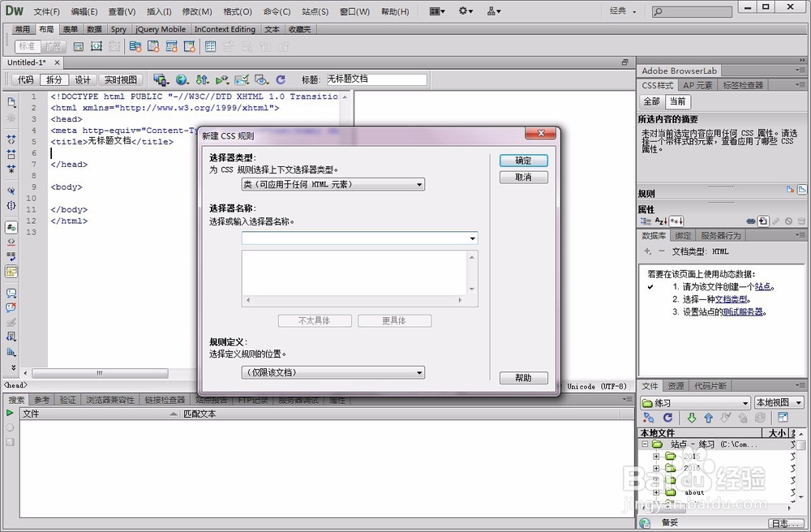Click the 测试服务器 link
Screen dimensions: 811x532
pos(744,311)
